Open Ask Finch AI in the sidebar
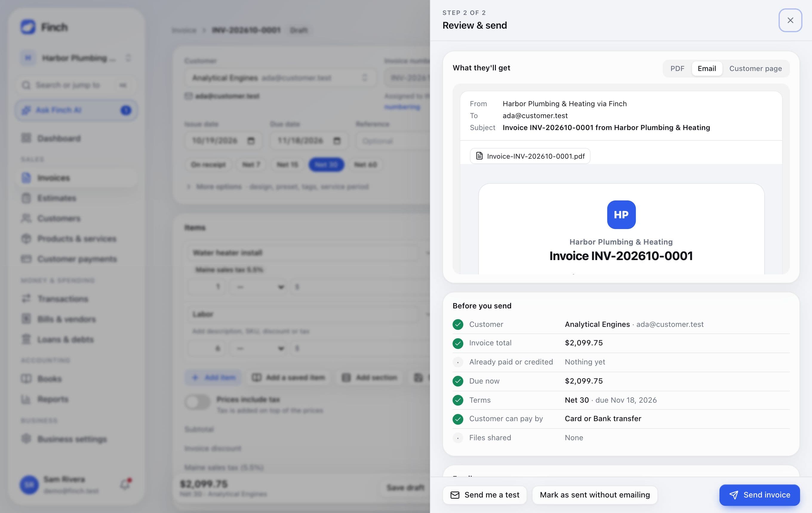Viewport: 812px width, 513px height. click(x=76, y=110)
